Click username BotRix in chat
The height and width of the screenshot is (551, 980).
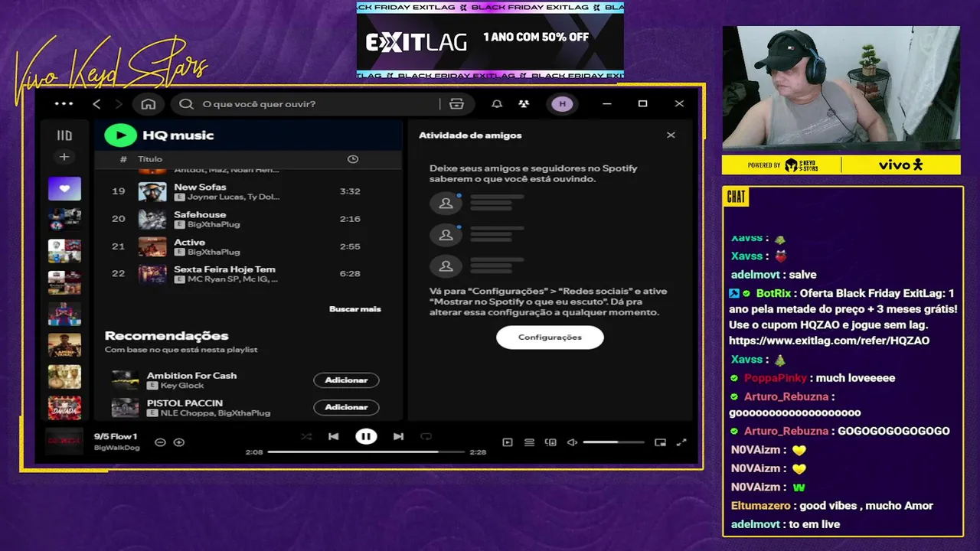pyautogui.click(x=773, y=293)
